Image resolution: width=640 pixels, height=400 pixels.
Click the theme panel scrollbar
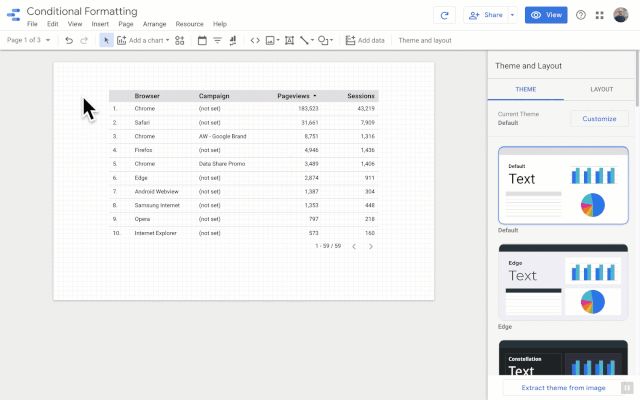click(x=638, y=78)
